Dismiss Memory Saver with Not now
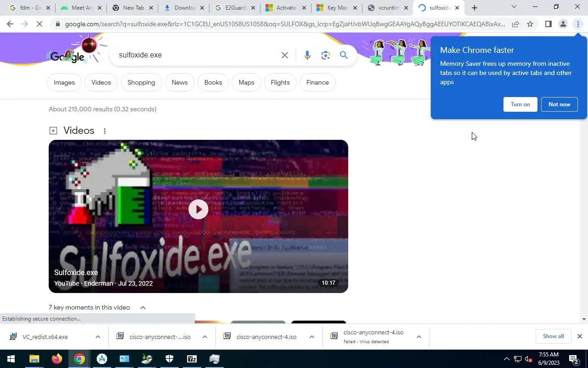Image resolution: width=588 pixels, height=368 pixels. tap(559, 104)
